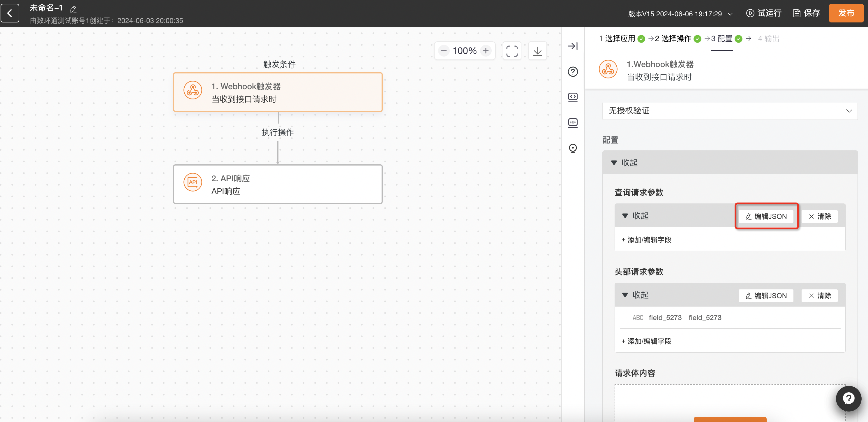Image resolution: width=868 pixels, height=422 pixels.
Task: Click 试运行 to test run
Action: [764, 13]
